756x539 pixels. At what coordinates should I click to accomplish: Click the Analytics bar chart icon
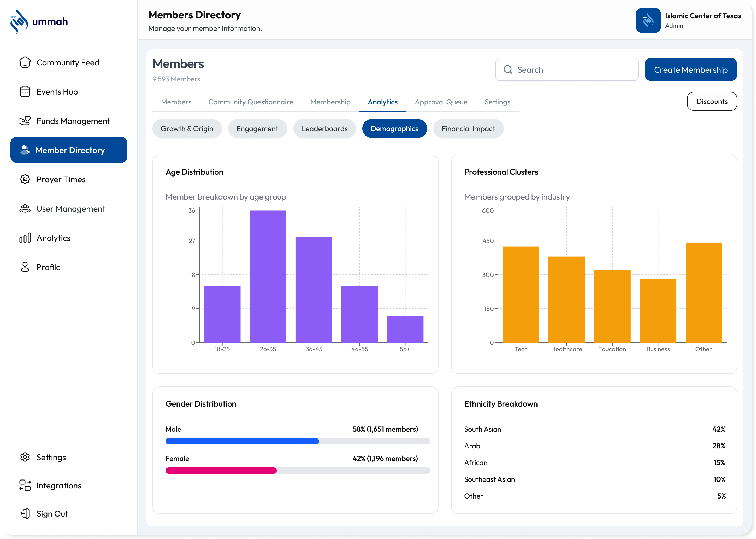[x=25, y=238]
